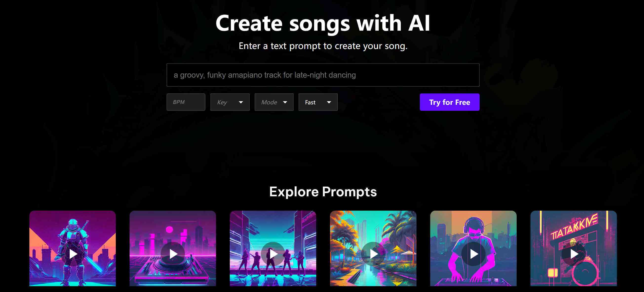Click the play button on neon dancers card
The width and height of the screenshot is (644, 292).
[273, 253]
